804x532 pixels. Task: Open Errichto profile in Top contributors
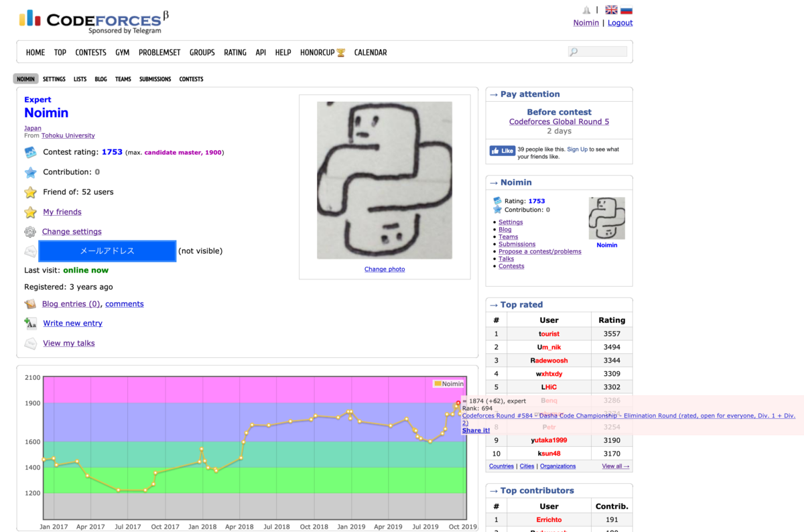point(549,520)
